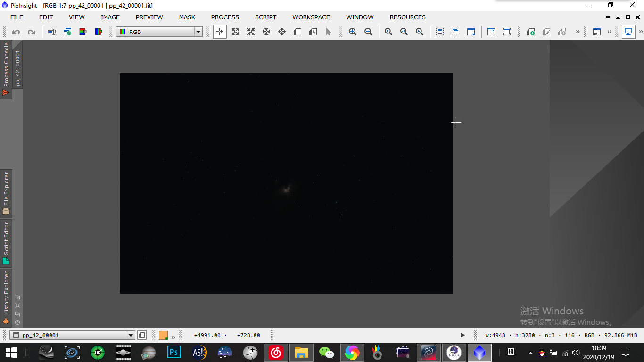Expand the toolbar overflow chevron after preview icons

click(x=578, y=32)
